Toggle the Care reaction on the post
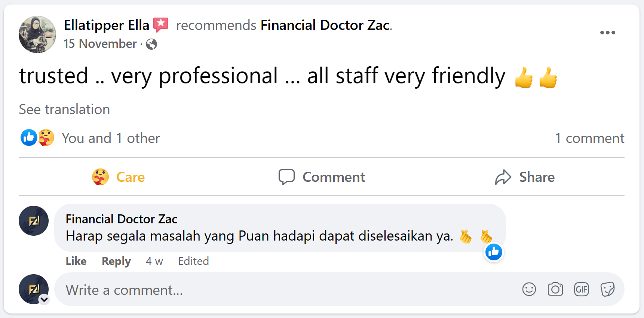The height and width of the screenshot is (318, 644). pyautogui.click(x=119, y=177)
